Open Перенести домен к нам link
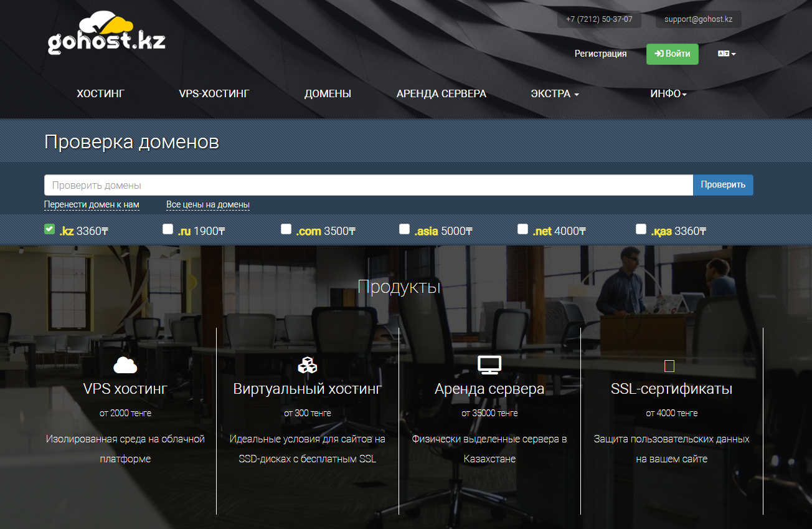Viewport: 812px width, 529px height. (x=92, y=204)
